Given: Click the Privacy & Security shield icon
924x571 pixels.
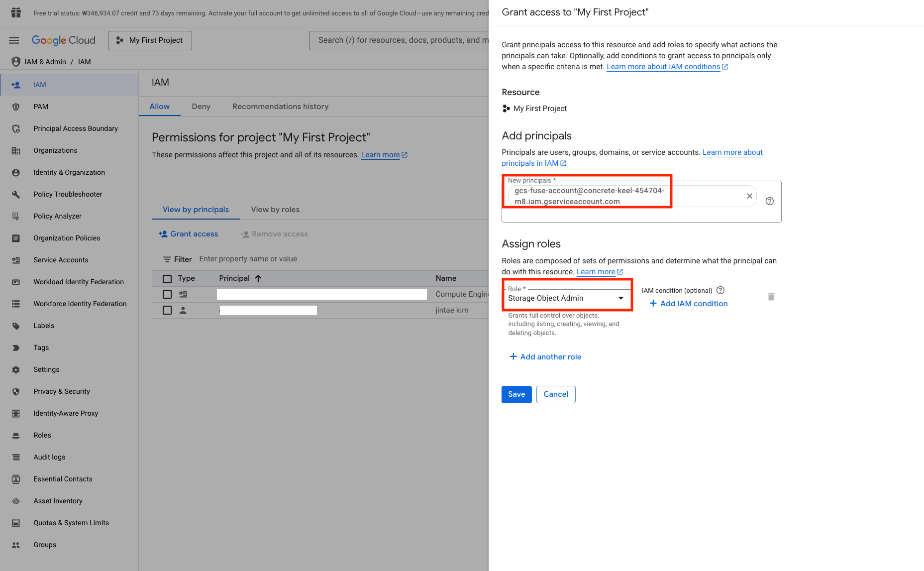Looking at the screenshot, I should (16, 391).
